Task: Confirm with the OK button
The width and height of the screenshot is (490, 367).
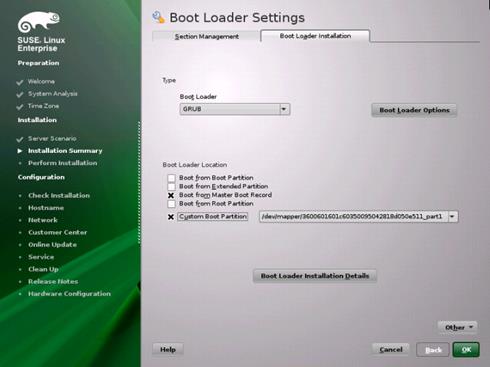Action: pyautogui.click(x=466, y=349)
